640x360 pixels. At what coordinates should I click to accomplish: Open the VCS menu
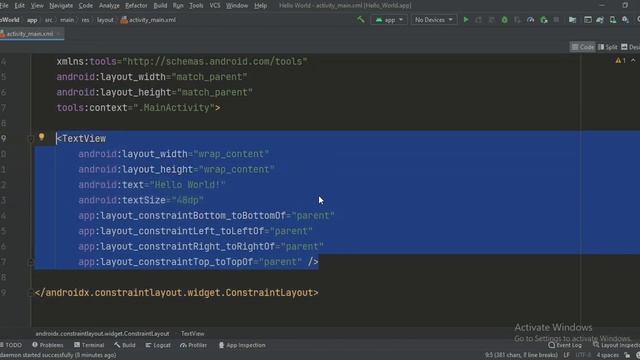[215, 6]
